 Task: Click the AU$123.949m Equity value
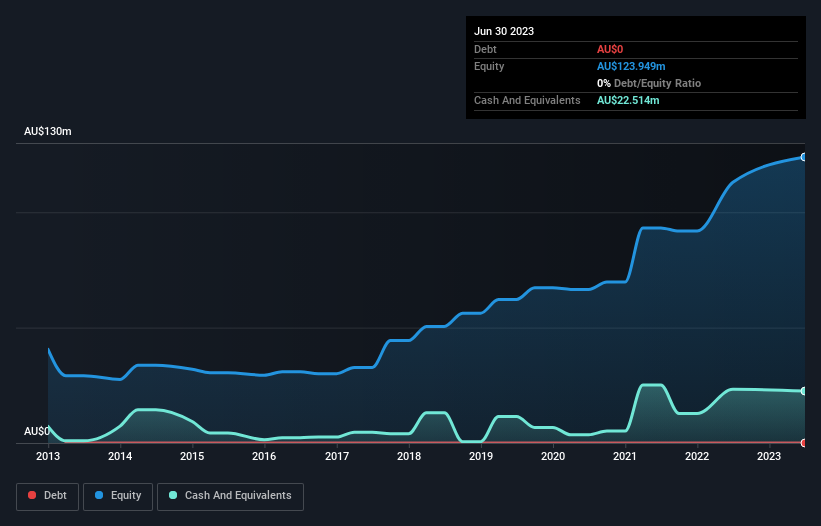pos(631,66)
